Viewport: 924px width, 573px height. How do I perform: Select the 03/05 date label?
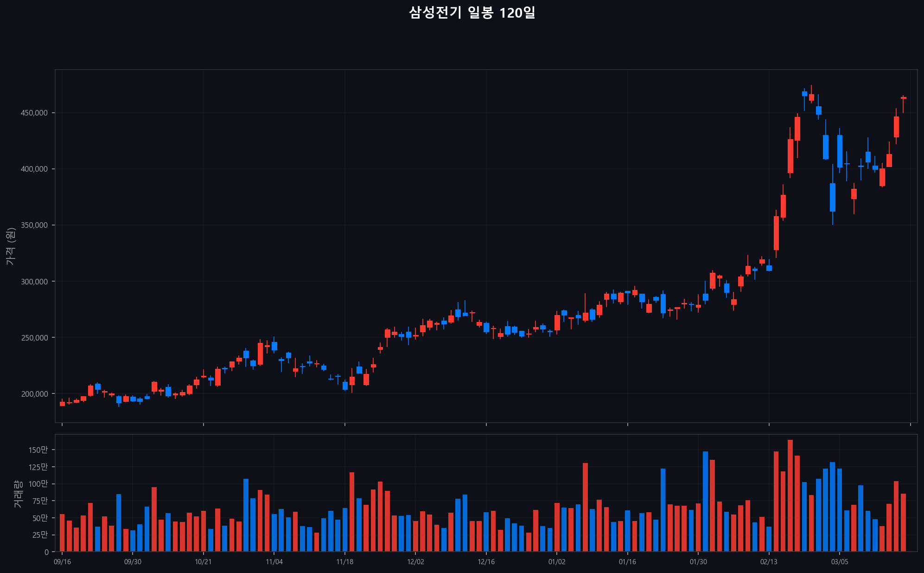(840, 562)
